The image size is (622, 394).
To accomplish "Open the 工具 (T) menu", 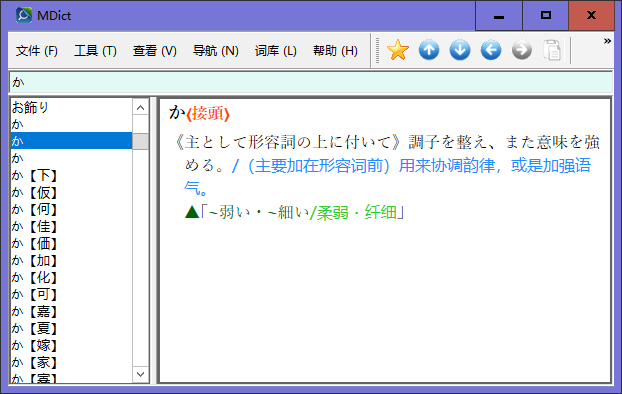I will pos(95,51).
